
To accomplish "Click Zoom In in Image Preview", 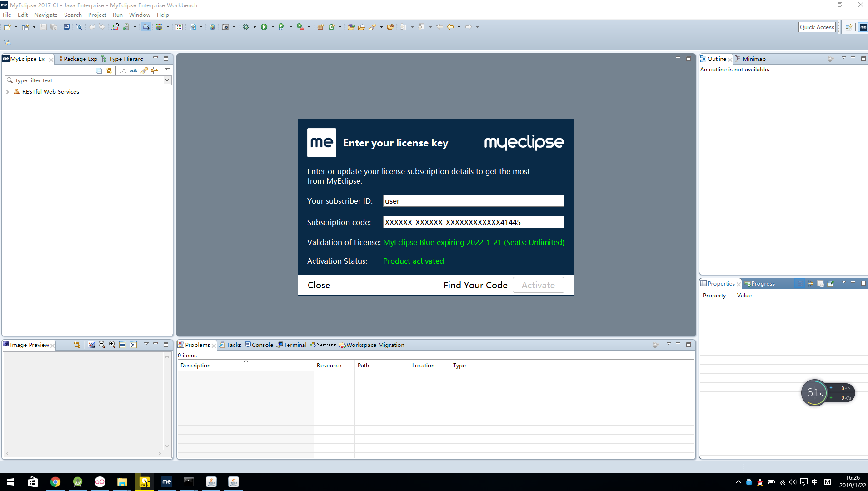I will [x=112, y=345].
